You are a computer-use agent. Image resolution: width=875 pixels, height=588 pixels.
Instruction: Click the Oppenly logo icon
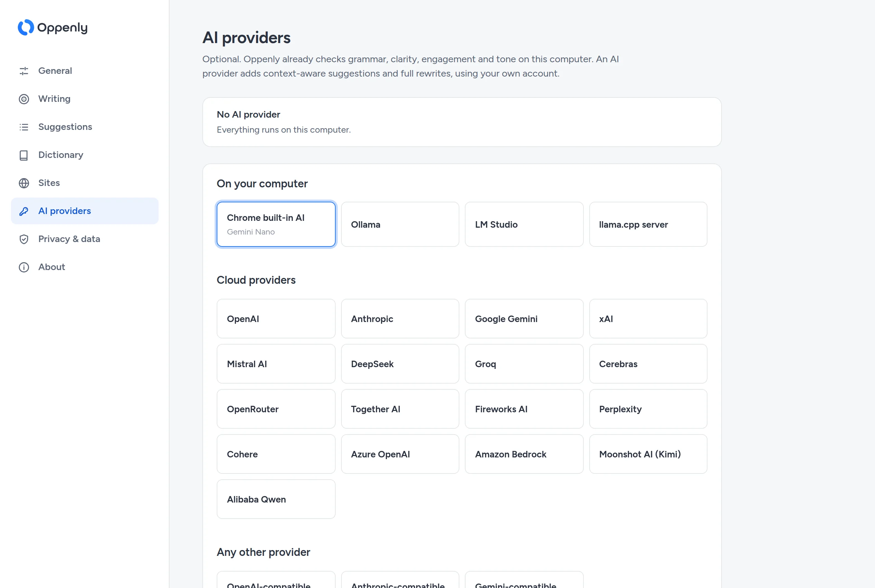(x=26, y=27)
